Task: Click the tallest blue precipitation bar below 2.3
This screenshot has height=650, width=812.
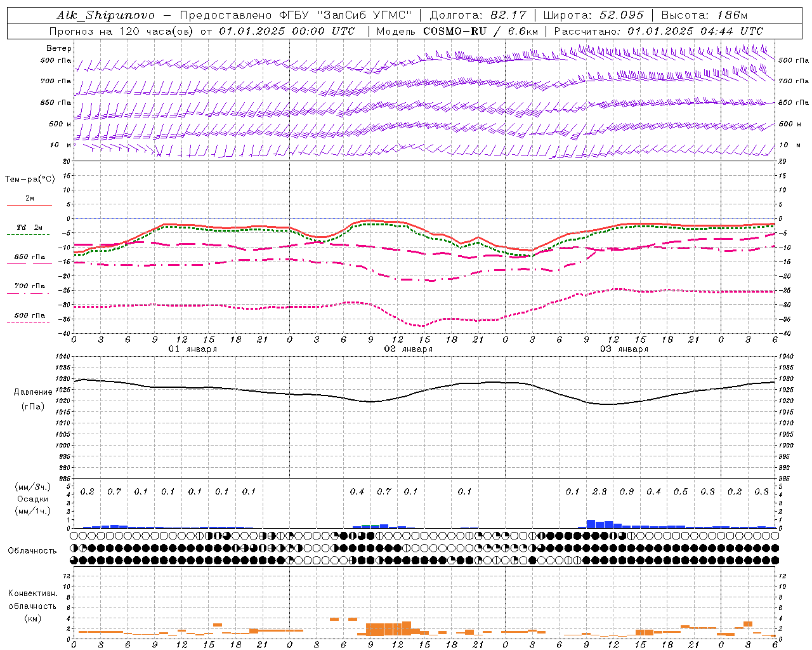Action: coord(591,524)
